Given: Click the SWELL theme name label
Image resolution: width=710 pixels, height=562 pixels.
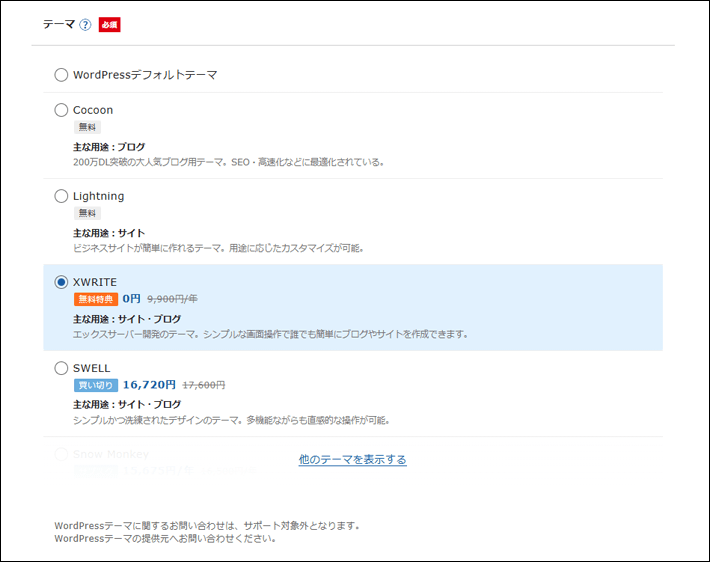Looking at the screenshot, I should click(92, 368).
